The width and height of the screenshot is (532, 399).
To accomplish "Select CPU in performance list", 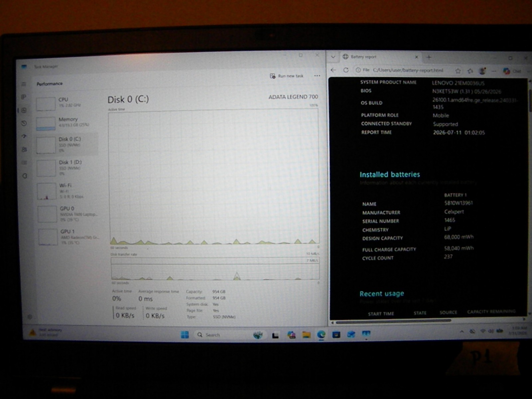I will 66,103.
